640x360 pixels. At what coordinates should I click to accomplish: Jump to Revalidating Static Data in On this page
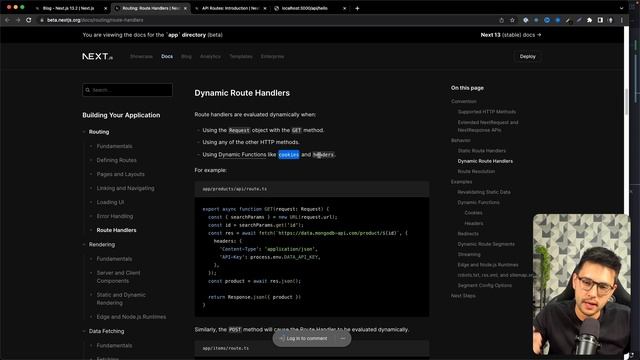[x=484, y=192]
